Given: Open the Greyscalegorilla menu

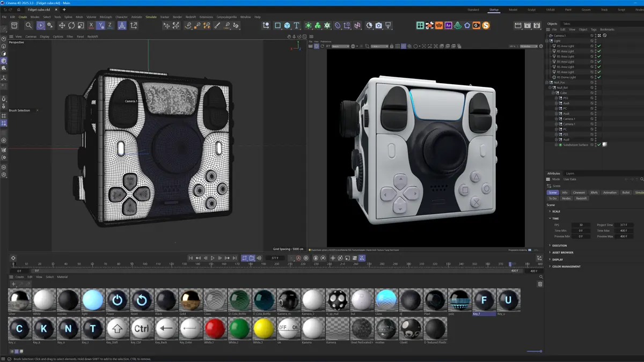Looking at the screenshot, I should pos(226,17).
